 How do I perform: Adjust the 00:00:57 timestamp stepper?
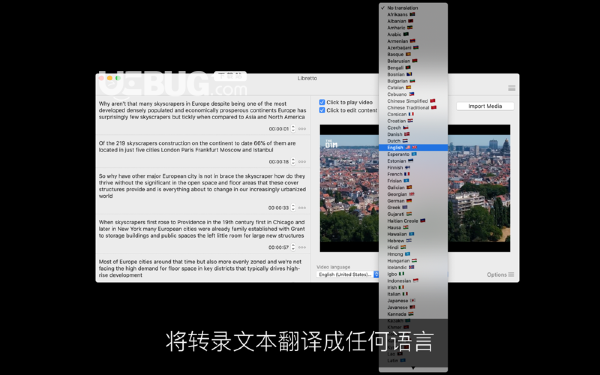coord(293,248)
